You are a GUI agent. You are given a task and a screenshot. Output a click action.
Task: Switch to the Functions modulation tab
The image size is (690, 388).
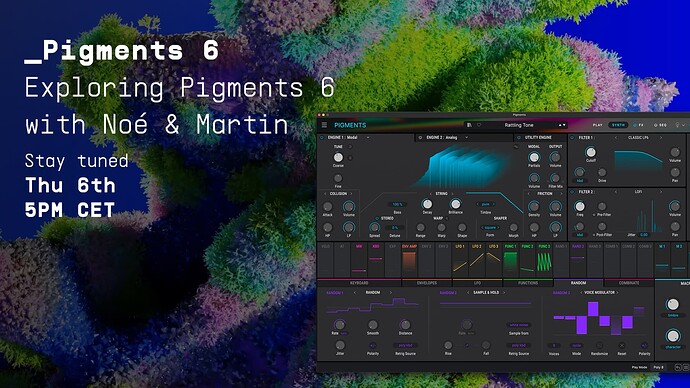[528, 283]
